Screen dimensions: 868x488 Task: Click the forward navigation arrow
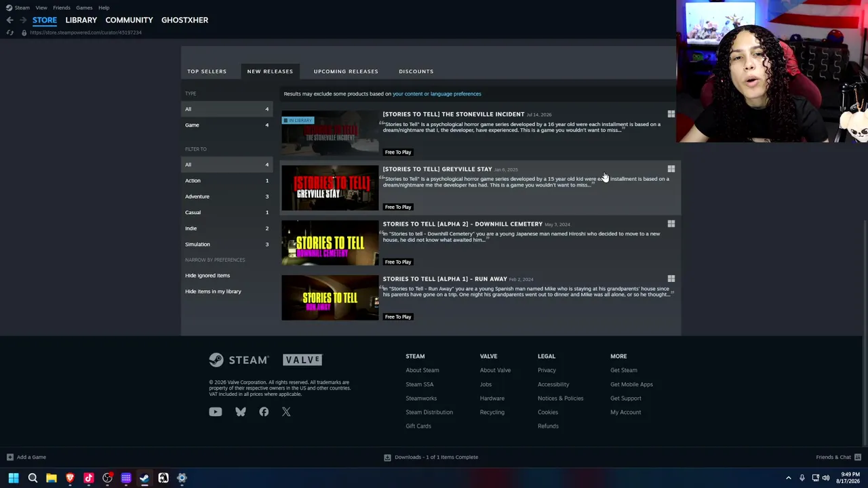pyautogui.click(x=22, y=20)
